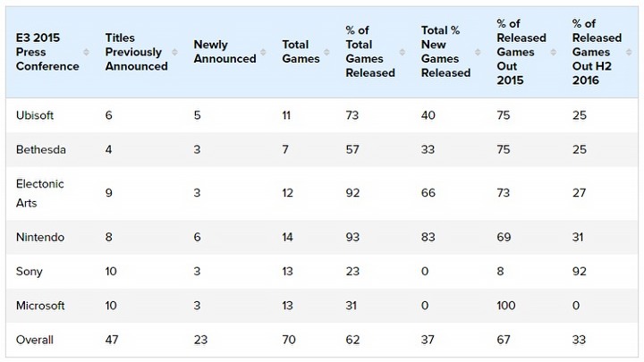Click the Sony row name

point(30,272)
